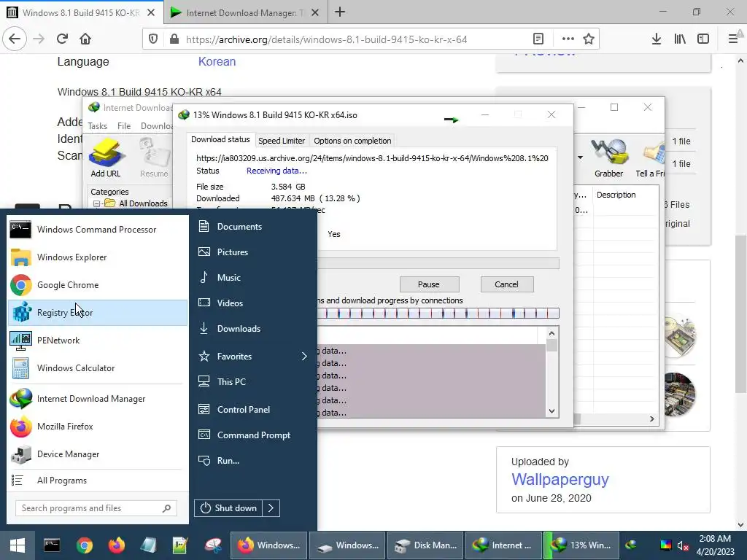
Task: Bookmark this page with star icon
Action: [x=589, y=39]
